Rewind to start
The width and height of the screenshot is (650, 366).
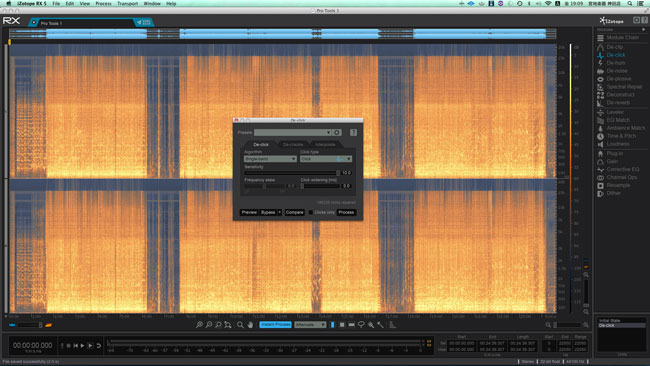click(x=75, y=345)
